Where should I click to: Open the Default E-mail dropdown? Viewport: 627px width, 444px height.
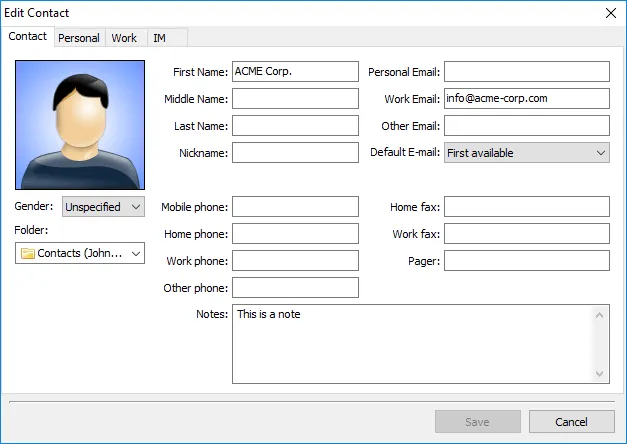point(526,153)
